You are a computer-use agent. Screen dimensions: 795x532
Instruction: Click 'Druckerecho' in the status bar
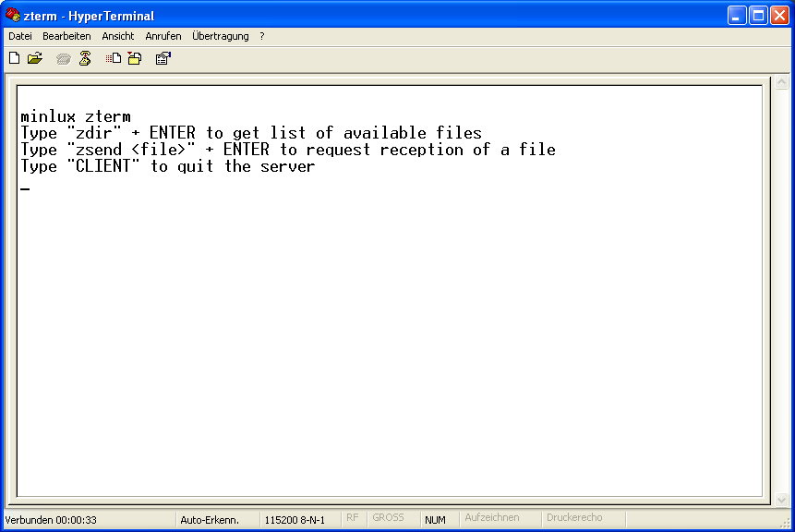coord(574,518)
